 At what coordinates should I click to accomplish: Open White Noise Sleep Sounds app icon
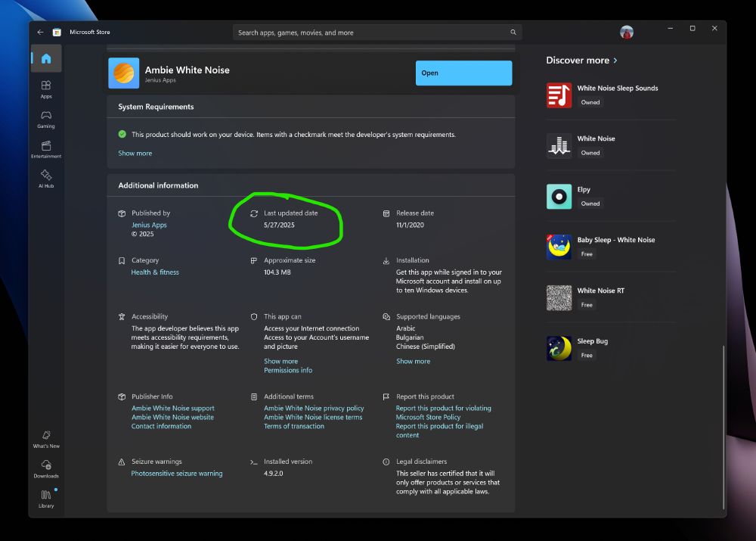[x=559, y=95]
